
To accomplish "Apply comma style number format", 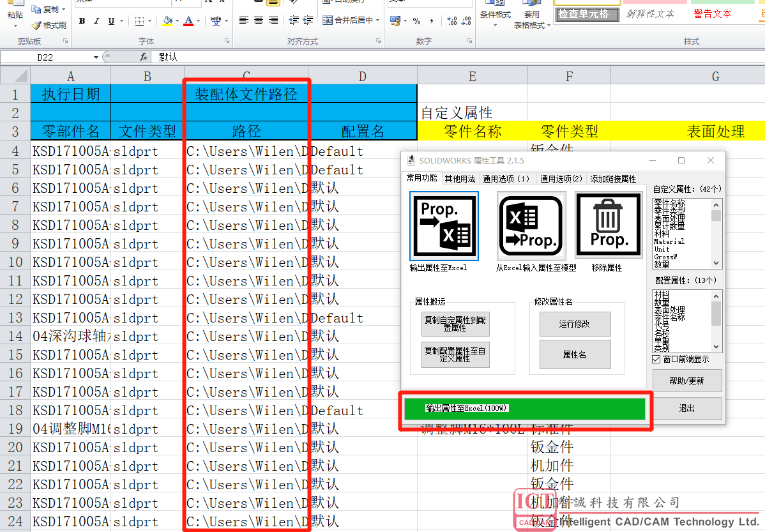I will point(431,21).
